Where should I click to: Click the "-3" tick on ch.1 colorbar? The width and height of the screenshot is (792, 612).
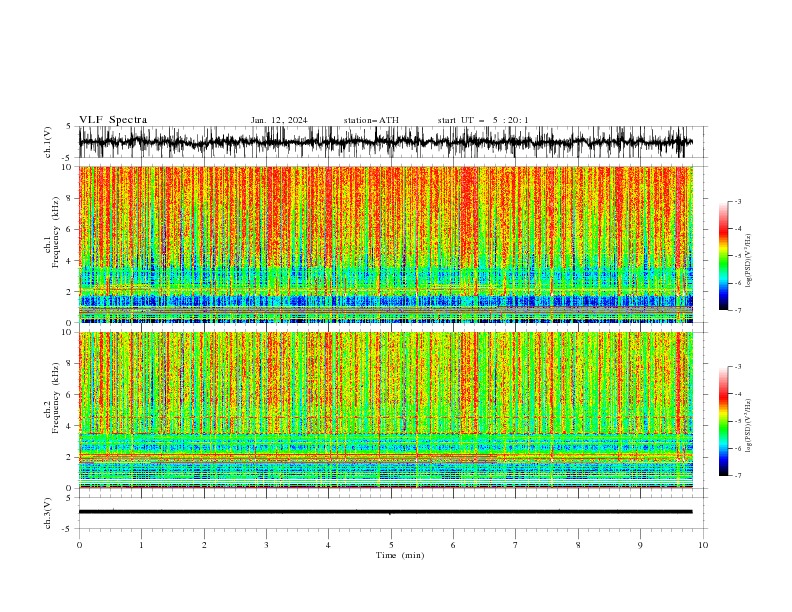tap(738, 201)
